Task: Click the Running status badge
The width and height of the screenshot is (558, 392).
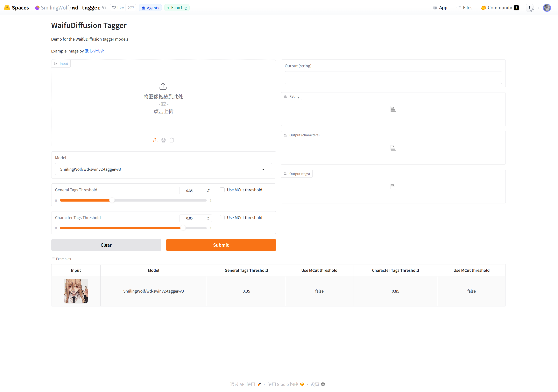Action: [x=177, y=8]
